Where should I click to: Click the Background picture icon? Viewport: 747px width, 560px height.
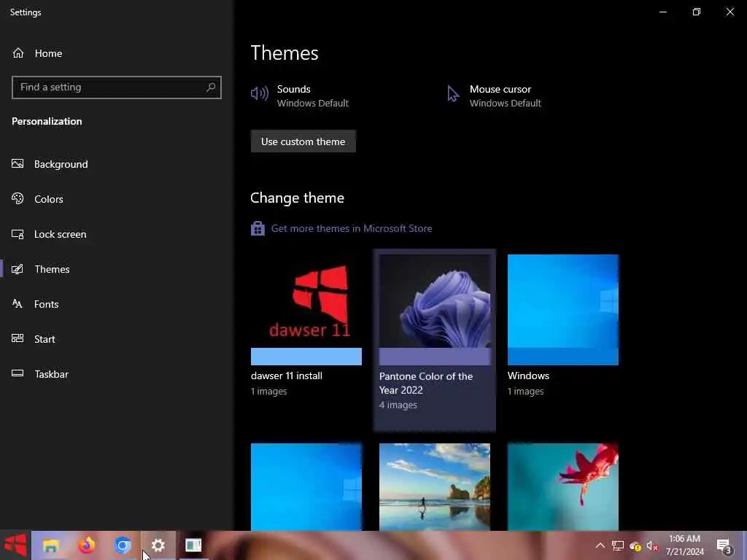[18, 164]
